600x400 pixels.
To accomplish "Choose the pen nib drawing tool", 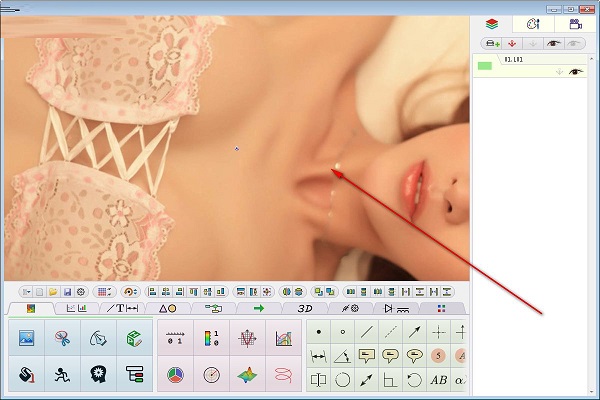I will point(97,338).
